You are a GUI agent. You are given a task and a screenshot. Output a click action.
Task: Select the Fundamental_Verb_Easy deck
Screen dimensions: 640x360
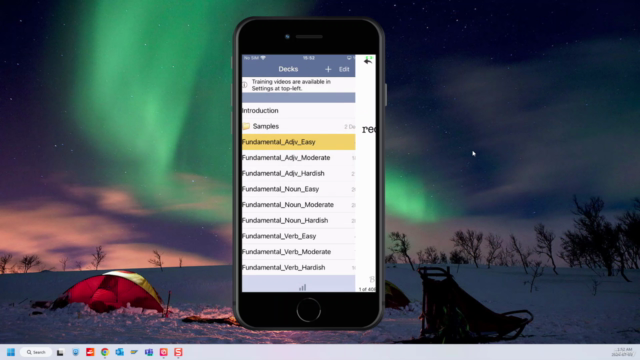point(298,236)
